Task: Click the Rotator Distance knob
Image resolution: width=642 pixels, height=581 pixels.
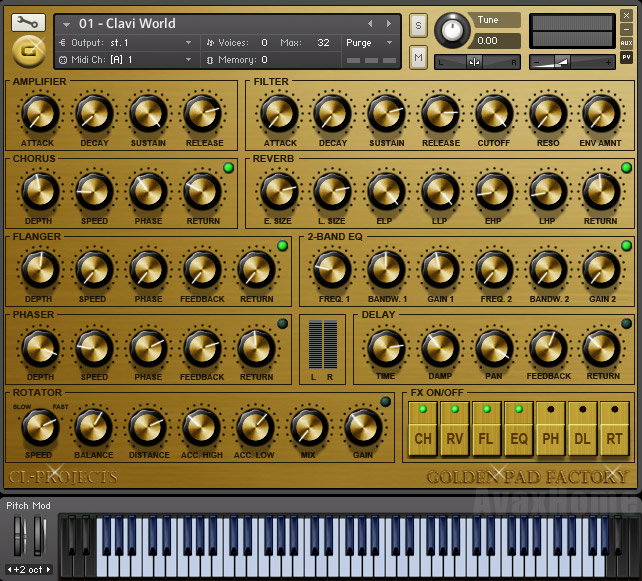Action: (x=147, y=427)
